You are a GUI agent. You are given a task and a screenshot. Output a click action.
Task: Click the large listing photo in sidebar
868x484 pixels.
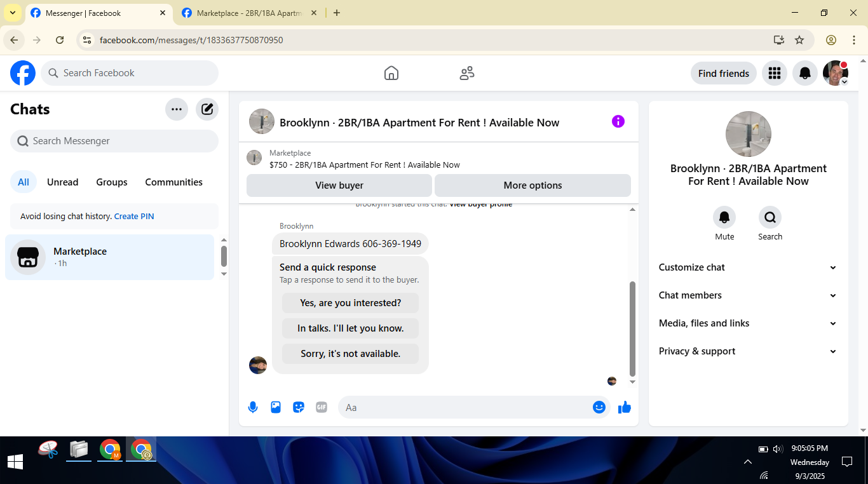(749, 134)
